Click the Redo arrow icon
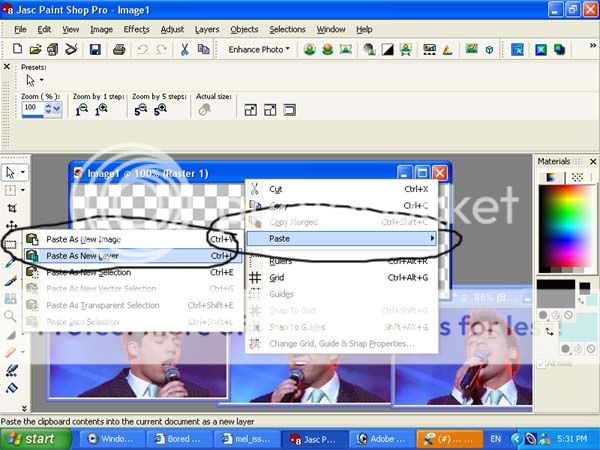Image resolution: width=600 pixels, height=450 pixels. (162, 49)
